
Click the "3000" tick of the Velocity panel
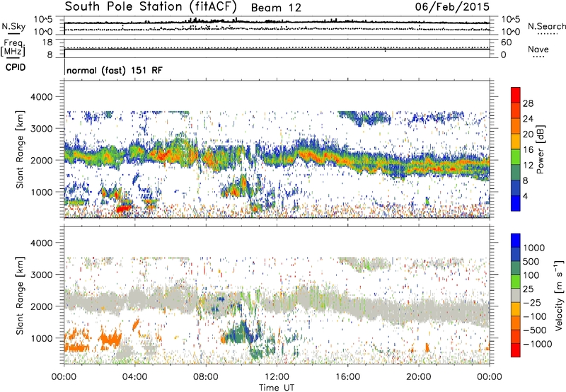[41, 275]
